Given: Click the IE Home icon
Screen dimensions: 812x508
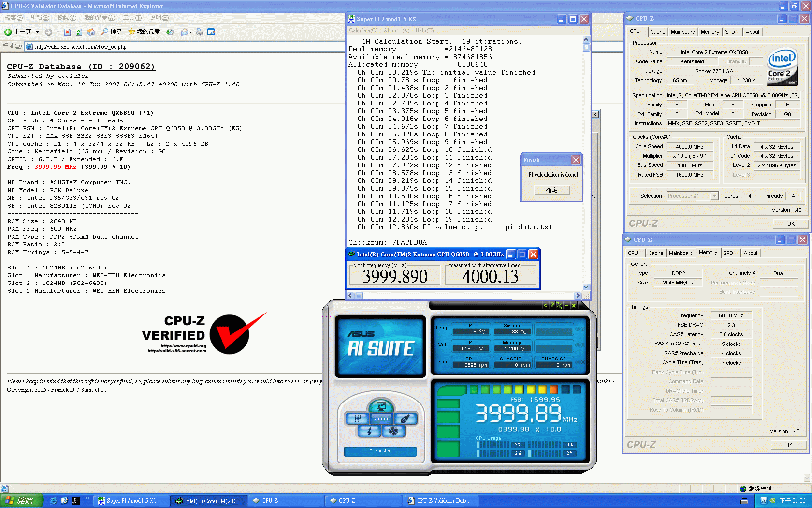Looking at the screenshot, I should (91, 32).
